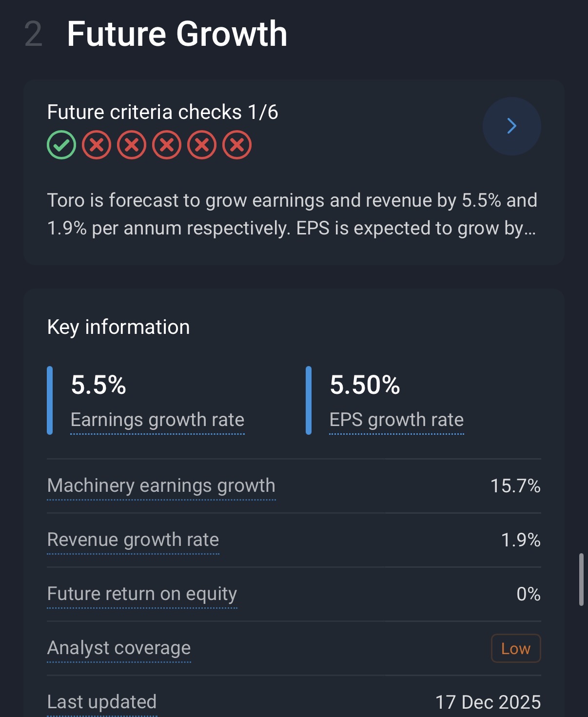Tap the Future Growth section heading

(x=177, y=34)
